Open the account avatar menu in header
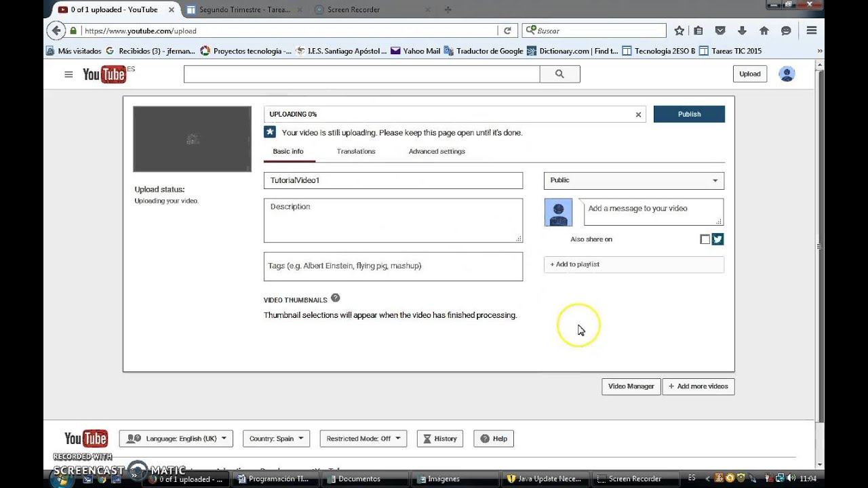The image size is (868, 488). coord(787,74)
